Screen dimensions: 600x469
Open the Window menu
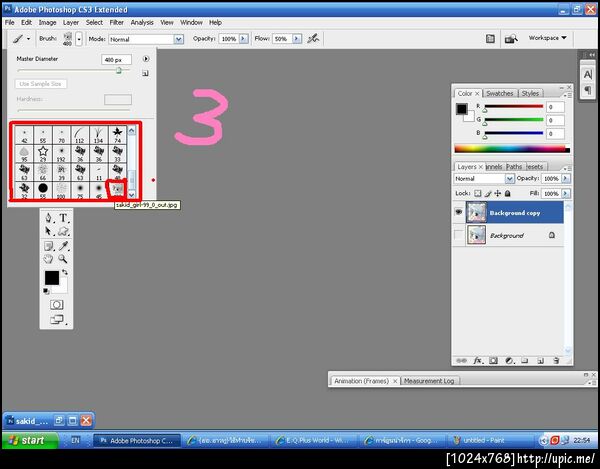191,23
